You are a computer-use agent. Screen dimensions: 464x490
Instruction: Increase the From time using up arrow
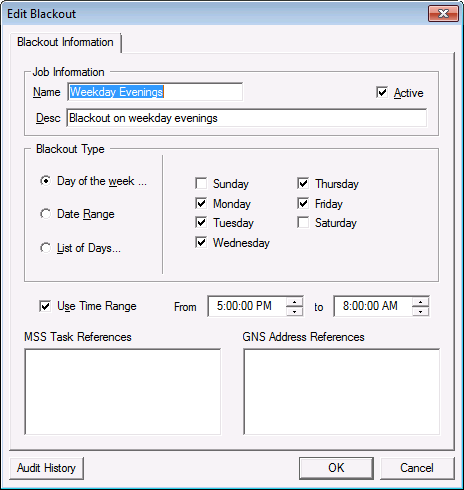[x=294, y=301]
